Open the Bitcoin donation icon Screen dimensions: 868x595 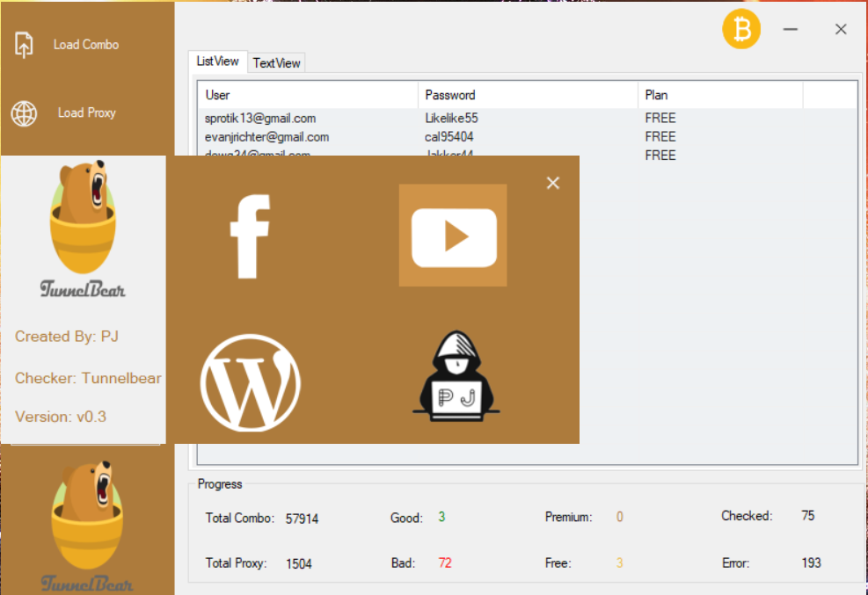pos(741,29)
